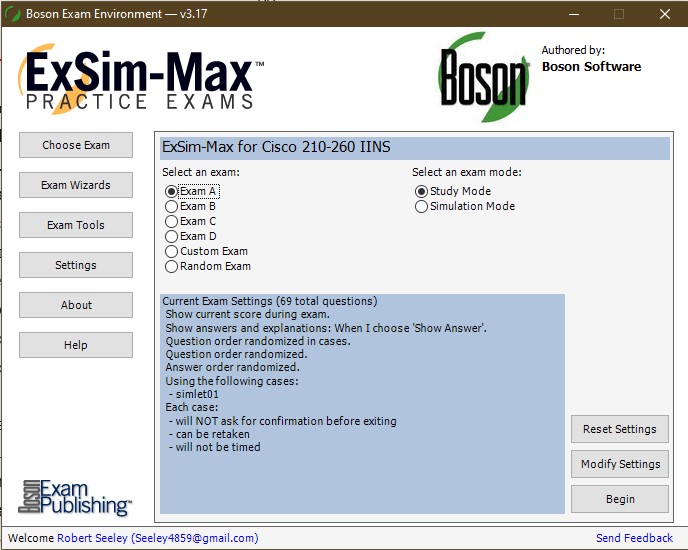Select the Random Exam option
Image resolution: width=688 pixels, height=550 pixels.
[x=172, y=266]
